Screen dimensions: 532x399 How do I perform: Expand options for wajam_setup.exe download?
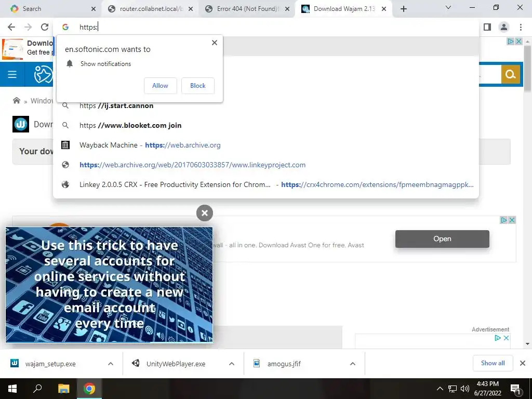(x=111, y=364)
